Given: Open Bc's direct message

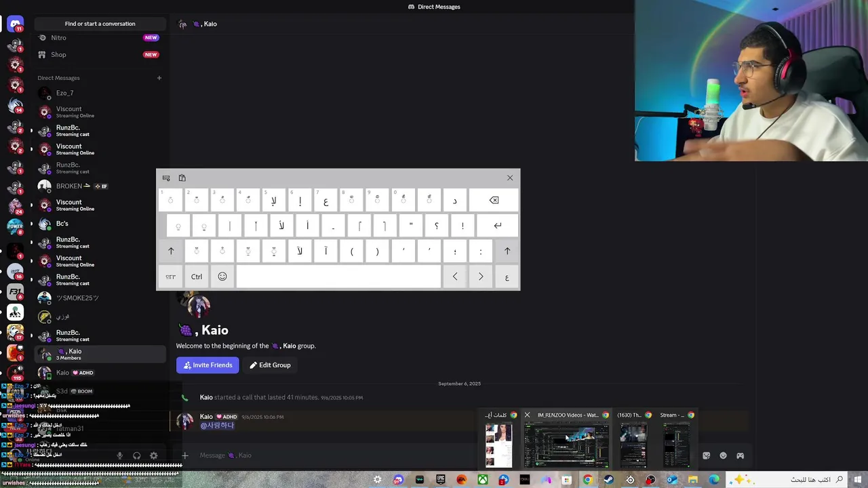Looking at the screenshot, I should pyautogui.click(x=100, y=224).
